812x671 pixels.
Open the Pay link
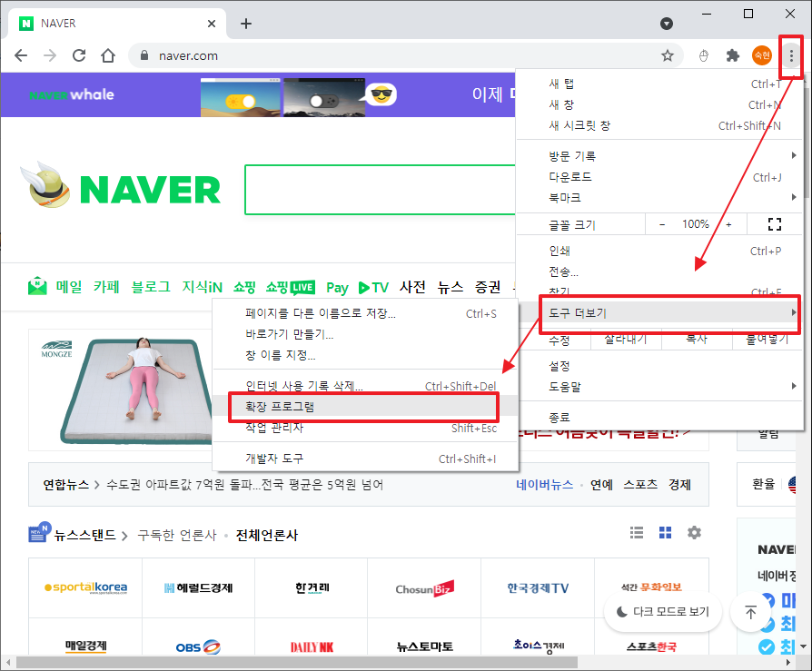click(337, 288)
